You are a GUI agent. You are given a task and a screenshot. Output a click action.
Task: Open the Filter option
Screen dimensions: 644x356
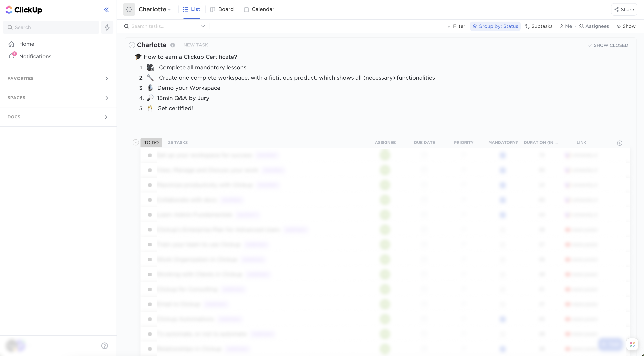pos(456,26)
